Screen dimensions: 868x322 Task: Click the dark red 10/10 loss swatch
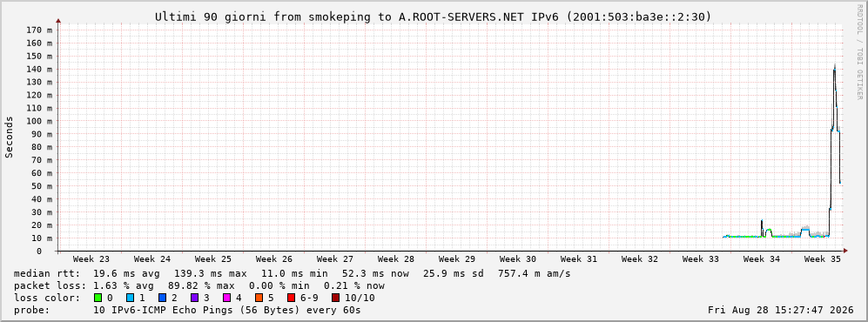335,298
